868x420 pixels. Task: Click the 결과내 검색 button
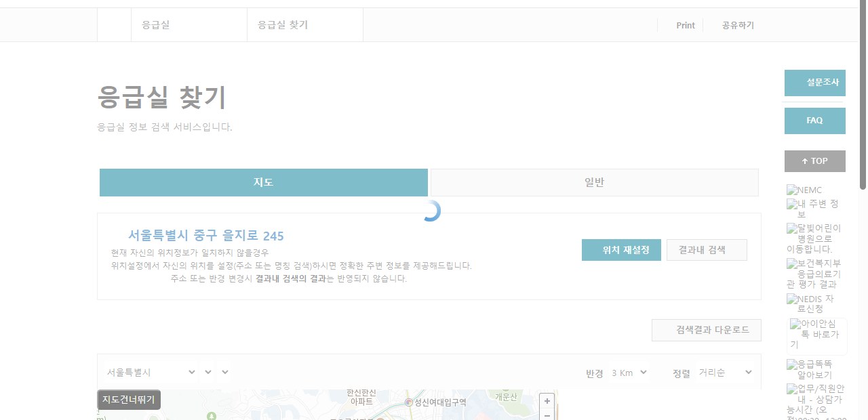(x=707, y=250)
